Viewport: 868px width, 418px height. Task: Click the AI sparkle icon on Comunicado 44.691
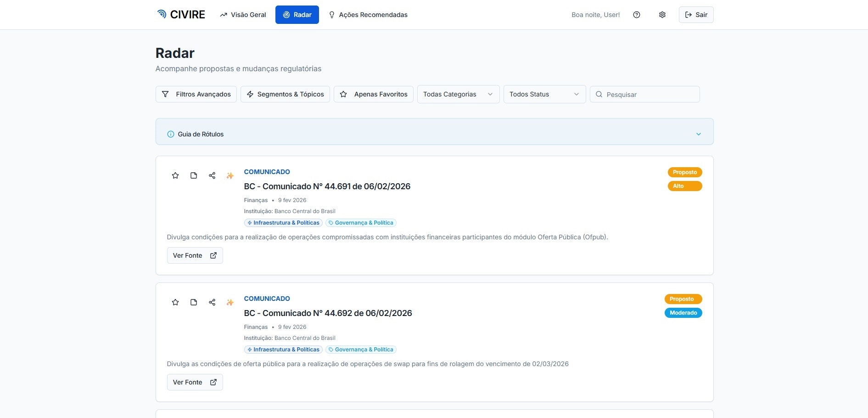tap(230, 175)
